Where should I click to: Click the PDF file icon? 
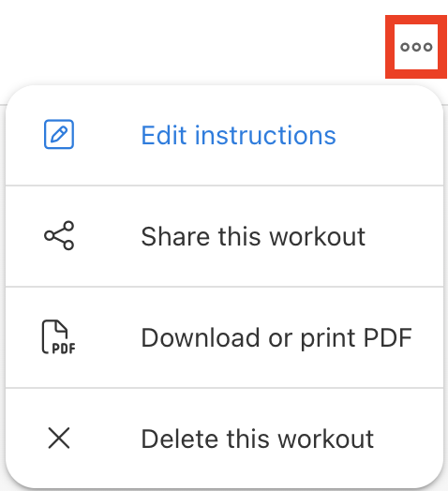point(59,337)
